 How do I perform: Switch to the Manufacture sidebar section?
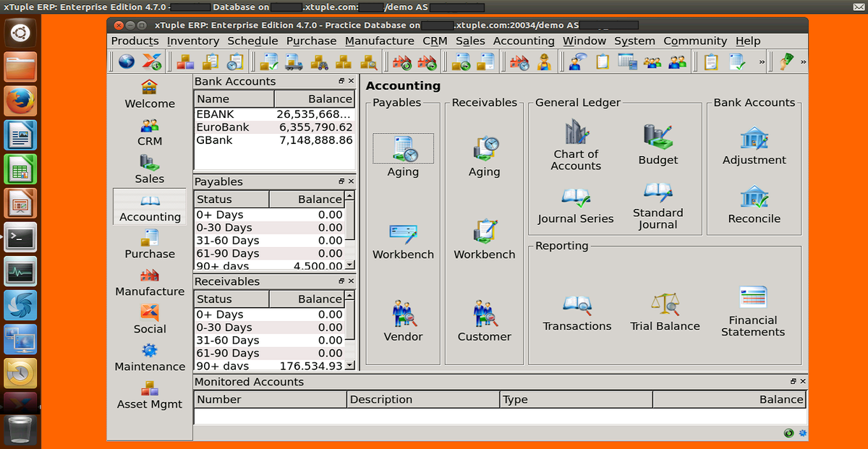coord(150,282)
